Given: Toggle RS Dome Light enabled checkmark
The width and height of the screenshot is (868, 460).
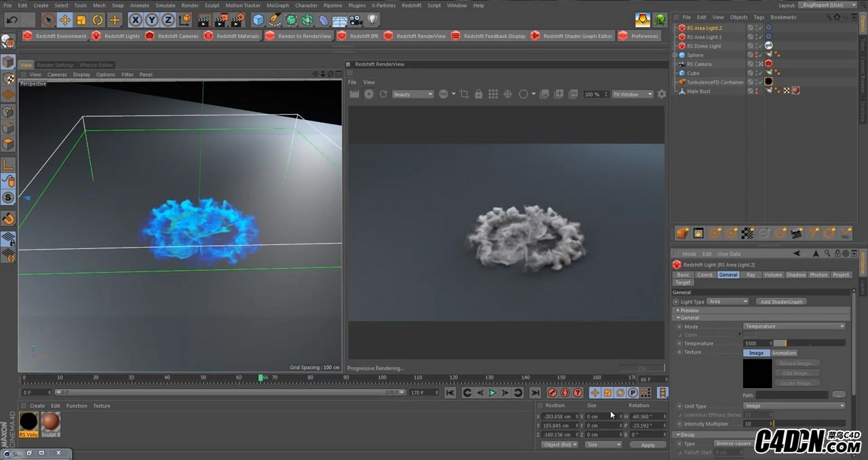Looking at the screenshot, I should click(x=760, y=46).
